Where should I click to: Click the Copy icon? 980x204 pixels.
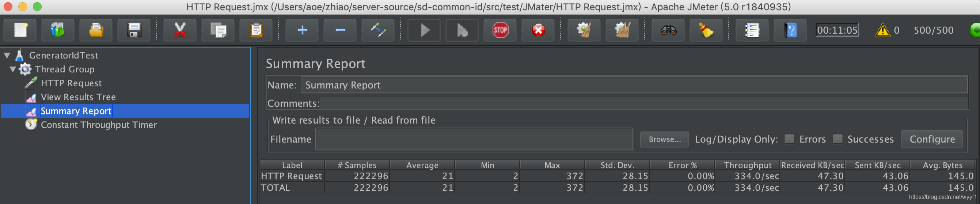click(x=218, y=30)
